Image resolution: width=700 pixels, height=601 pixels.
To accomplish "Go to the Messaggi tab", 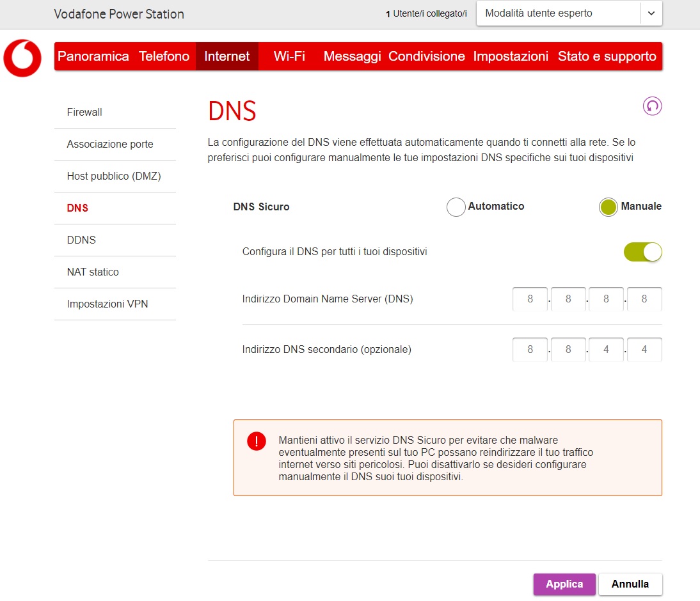I will (352, 56).
